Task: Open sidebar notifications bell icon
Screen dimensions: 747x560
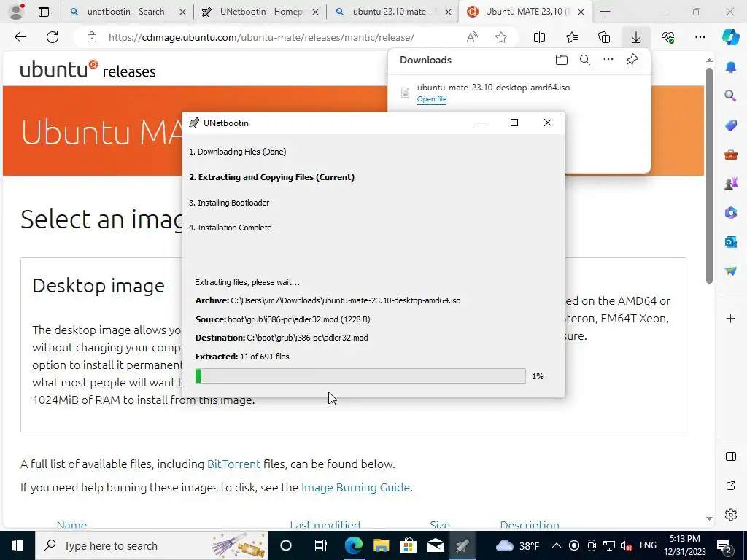Action: [731, 66]
